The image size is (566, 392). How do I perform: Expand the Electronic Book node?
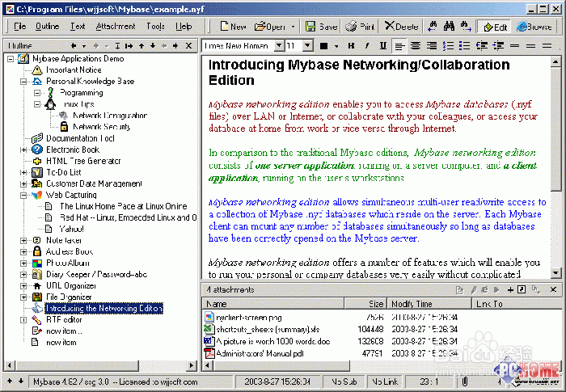pos(23,150)
